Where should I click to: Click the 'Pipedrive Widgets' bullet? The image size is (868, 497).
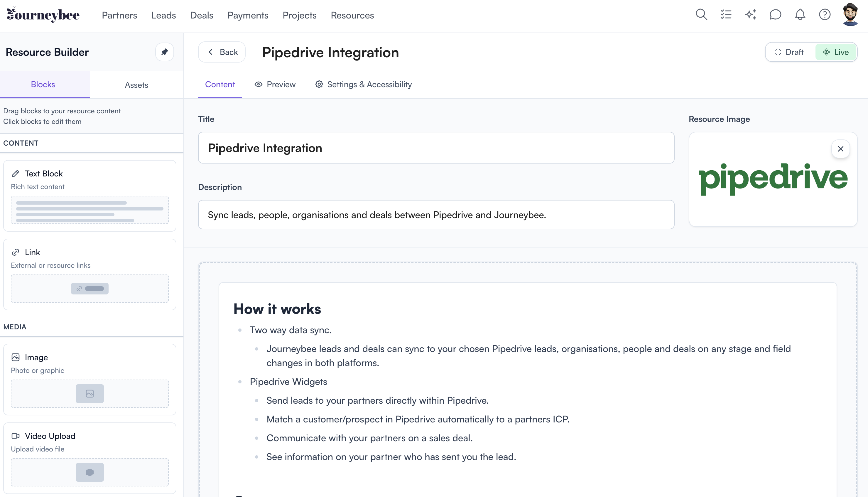point(288,381)
